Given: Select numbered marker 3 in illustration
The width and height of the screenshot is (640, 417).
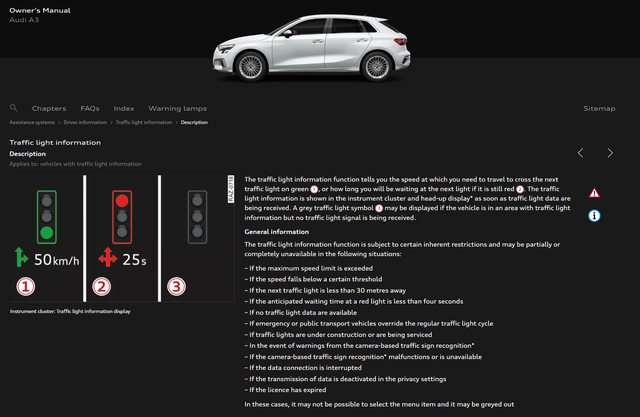Looking at the screenshot, I should click(176, 286).
